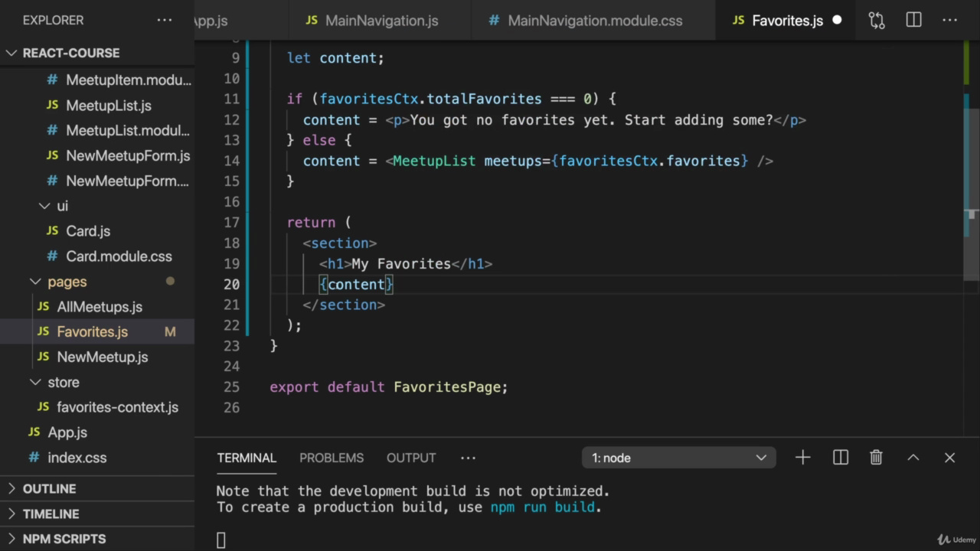980x551 pixels.
Task: Click the unsaved dot on Favorites.js tab
Action: pyautogui.click(x=837, y=21)
